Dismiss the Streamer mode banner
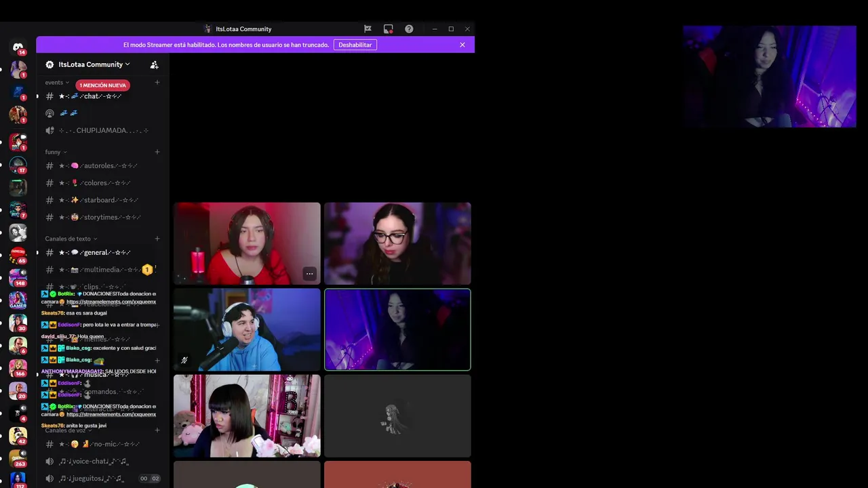Viewport: 868px width, 488px height. click(462, 45)
